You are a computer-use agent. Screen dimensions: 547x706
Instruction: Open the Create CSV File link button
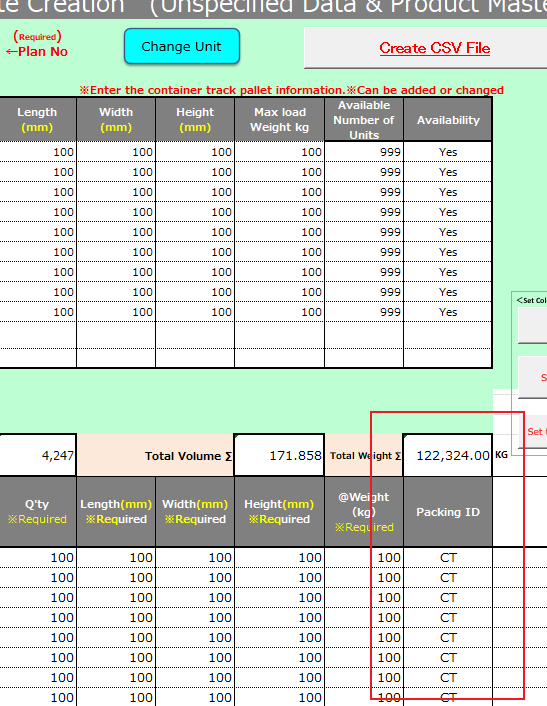[434, 48]
